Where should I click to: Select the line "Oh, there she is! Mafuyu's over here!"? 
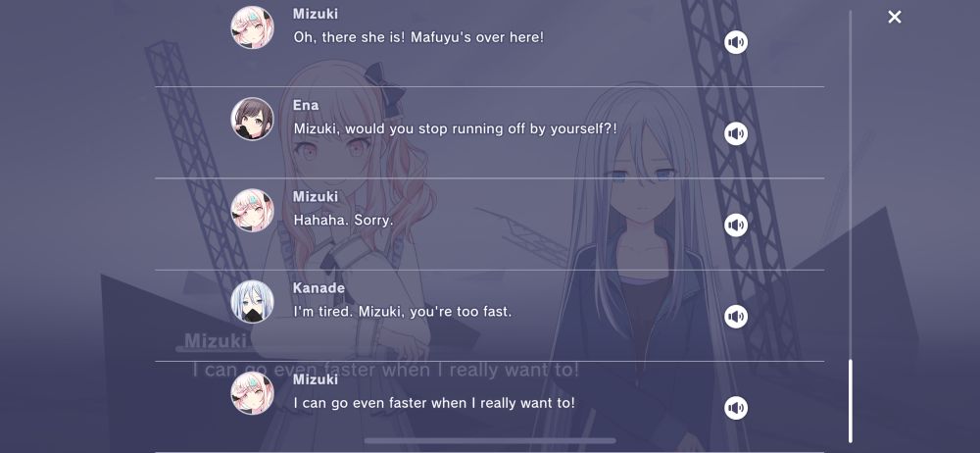418,37
